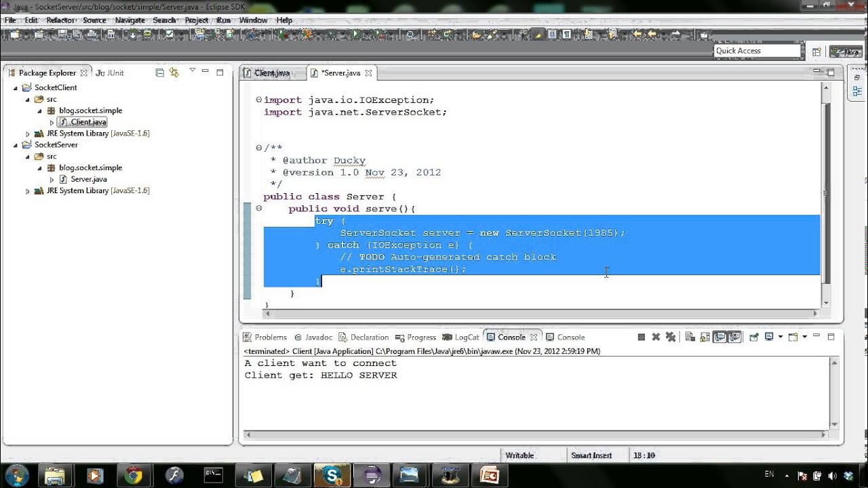The image size is (868, 488).
Task: Pin the current Console
Action: pyautogui.click(x=753, y=337)
